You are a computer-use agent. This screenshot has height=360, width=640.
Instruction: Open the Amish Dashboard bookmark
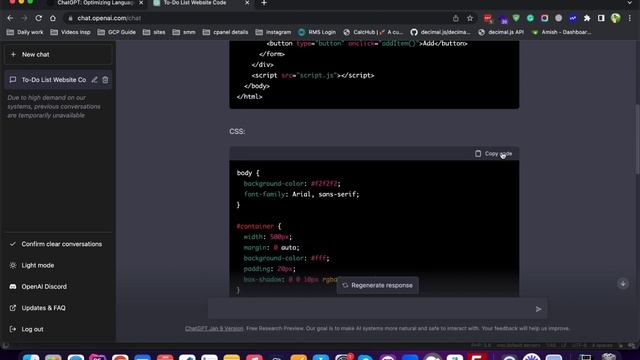[562, 32]
